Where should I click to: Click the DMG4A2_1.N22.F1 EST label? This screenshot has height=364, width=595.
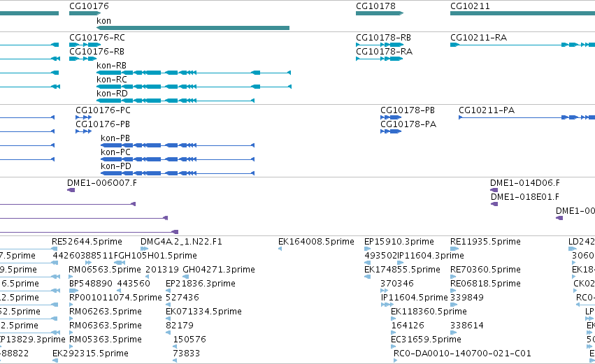coord(181,242)
